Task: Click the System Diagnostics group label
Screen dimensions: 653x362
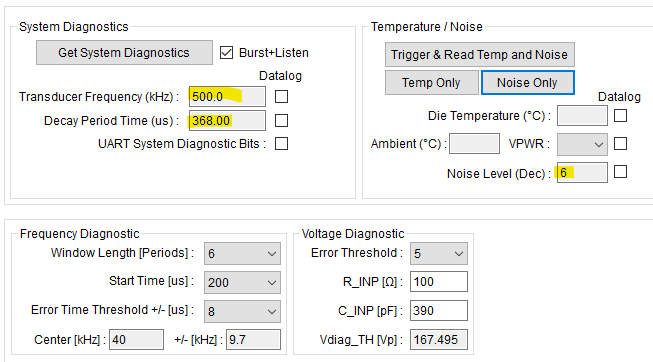Action: 74,27
